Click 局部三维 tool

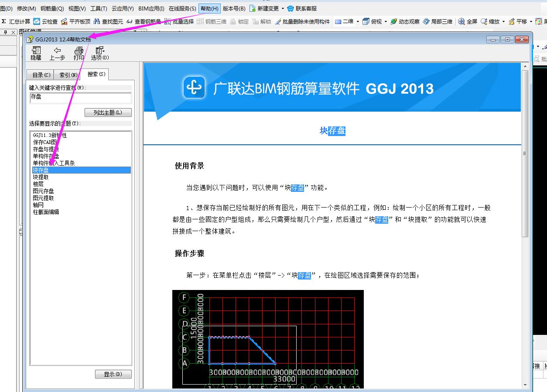point(438,21)
